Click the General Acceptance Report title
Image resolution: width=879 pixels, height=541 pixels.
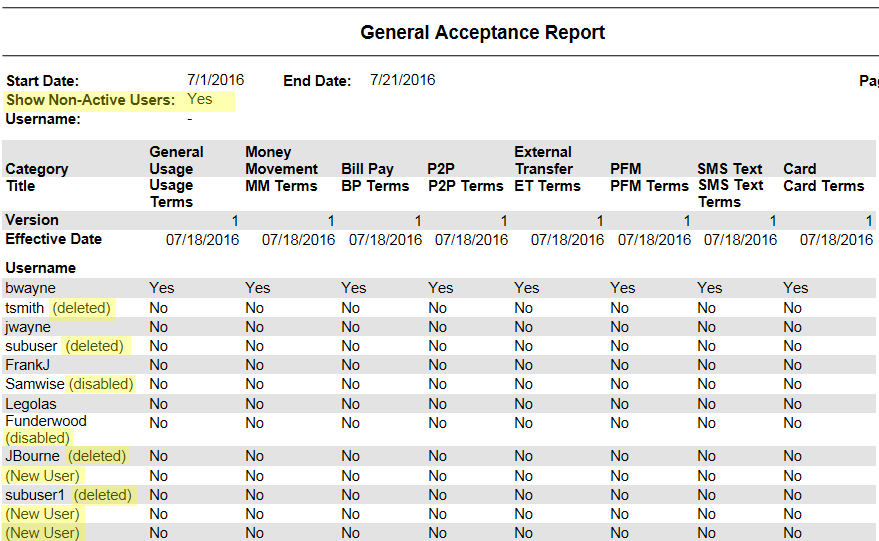(482, 33)
